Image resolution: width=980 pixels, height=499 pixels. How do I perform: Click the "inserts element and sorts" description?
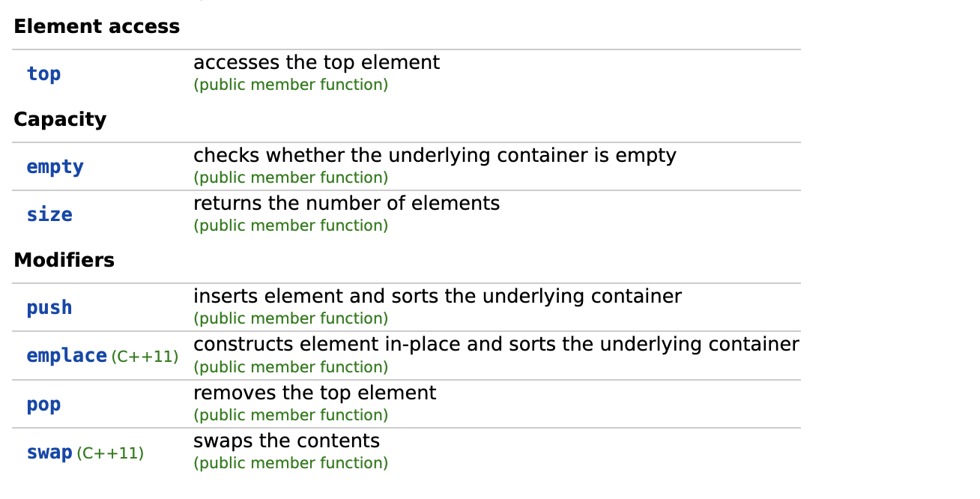click(437, 296)
